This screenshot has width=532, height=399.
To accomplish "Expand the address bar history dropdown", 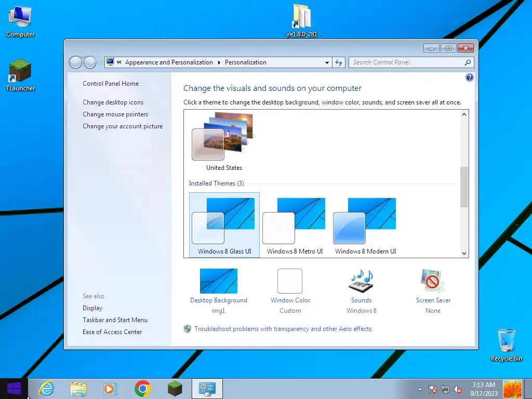I will (x=327, y=62).
